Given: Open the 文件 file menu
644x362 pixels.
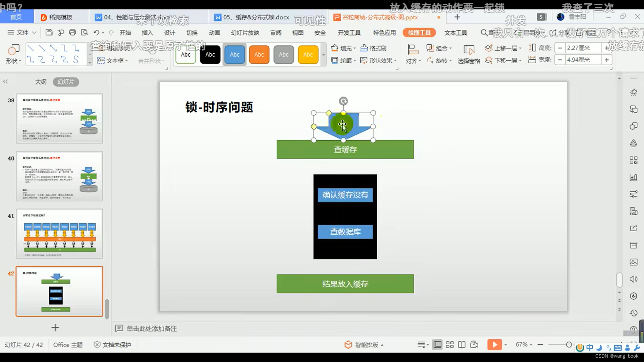Looking at the screenshot, I should click(x=22, y=33).
